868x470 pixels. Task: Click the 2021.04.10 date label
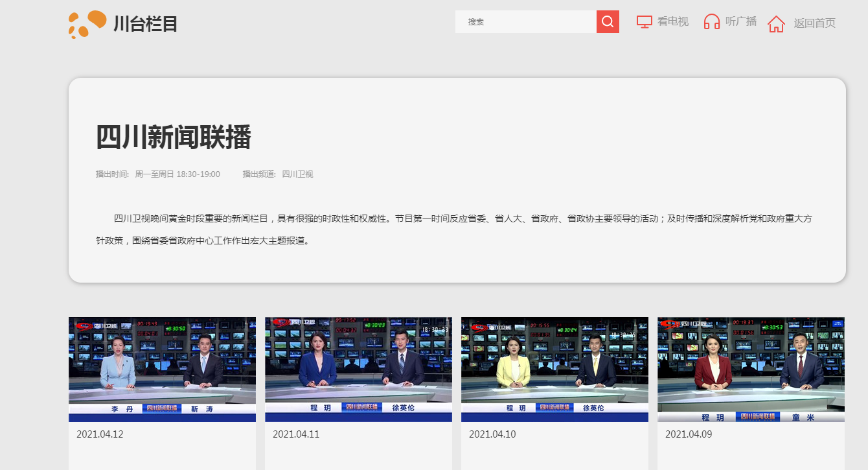pyautogui.click(x=492, y=434)
